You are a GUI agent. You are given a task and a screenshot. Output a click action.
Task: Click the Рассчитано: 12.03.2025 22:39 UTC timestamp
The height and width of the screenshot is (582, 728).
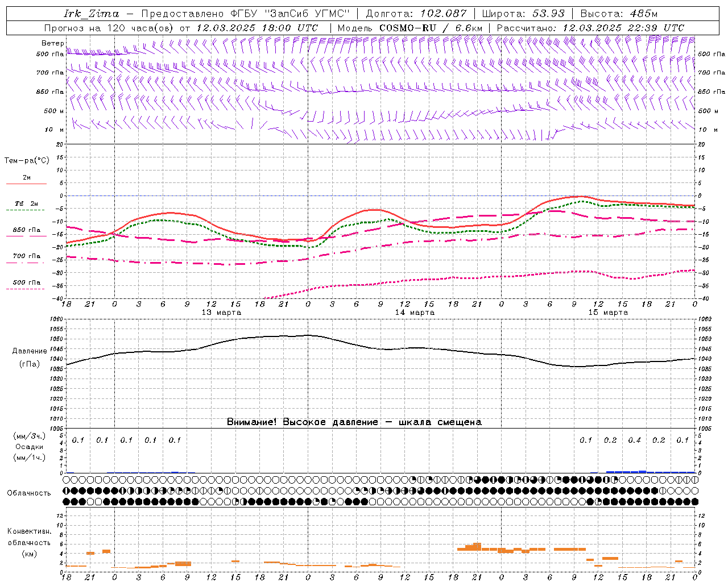pos(590,28)
